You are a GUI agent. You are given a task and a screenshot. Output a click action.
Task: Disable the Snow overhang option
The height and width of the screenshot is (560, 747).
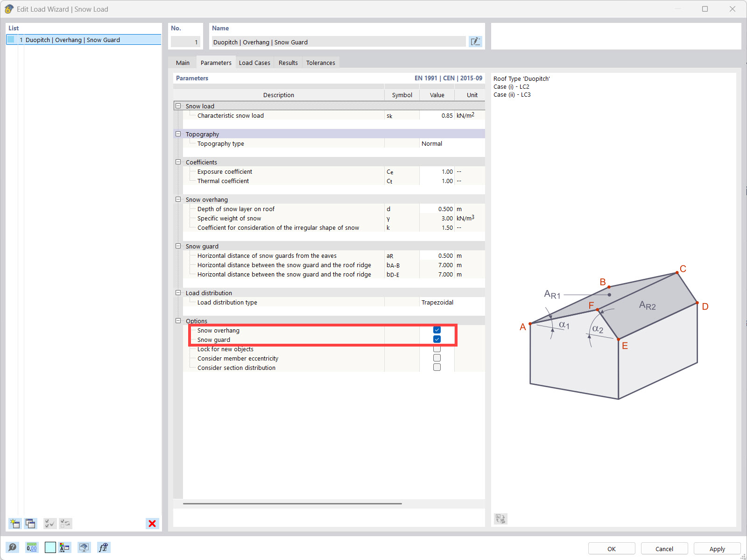click(437, 330)
